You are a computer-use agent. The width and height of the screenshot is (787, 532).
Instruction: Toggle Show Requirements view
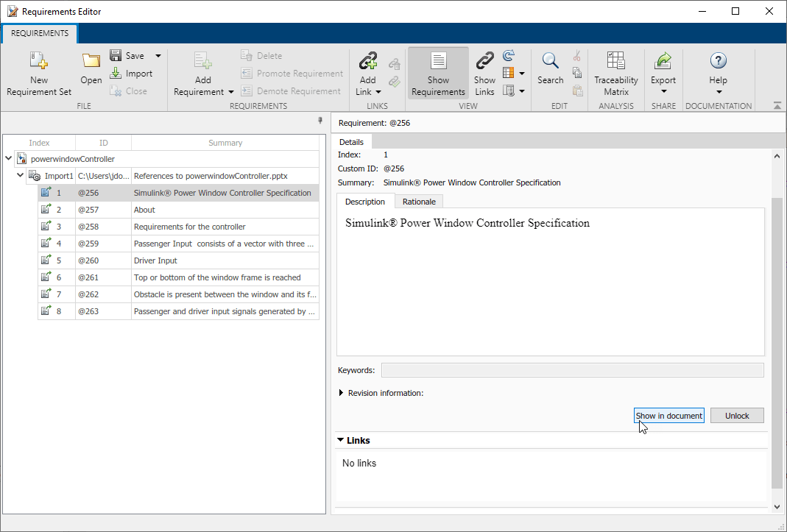438,72
